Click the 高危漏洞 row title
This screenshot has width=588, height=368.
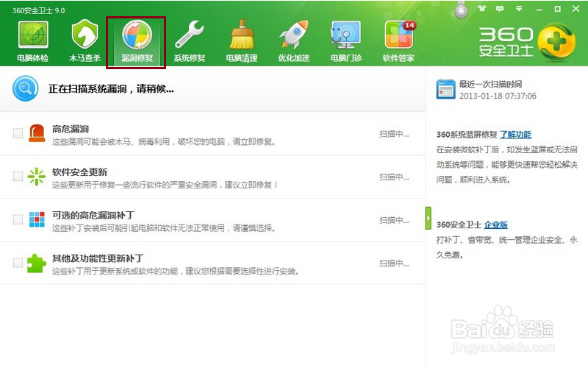71,129
